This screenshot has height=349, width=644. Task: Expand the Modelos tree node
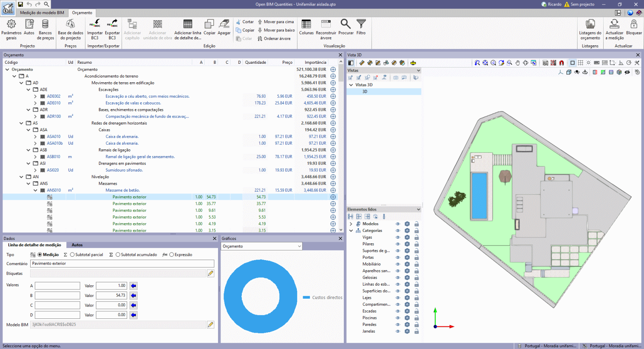coord(351,224)
